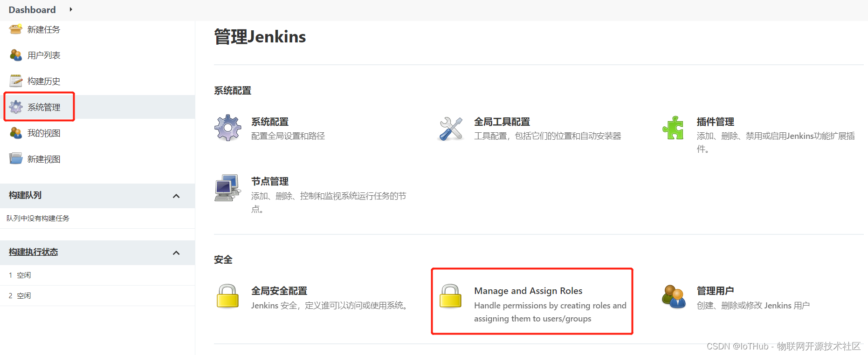Click the 新建任务 new item icon
The image size is (868, 355).
pos(16,29)
